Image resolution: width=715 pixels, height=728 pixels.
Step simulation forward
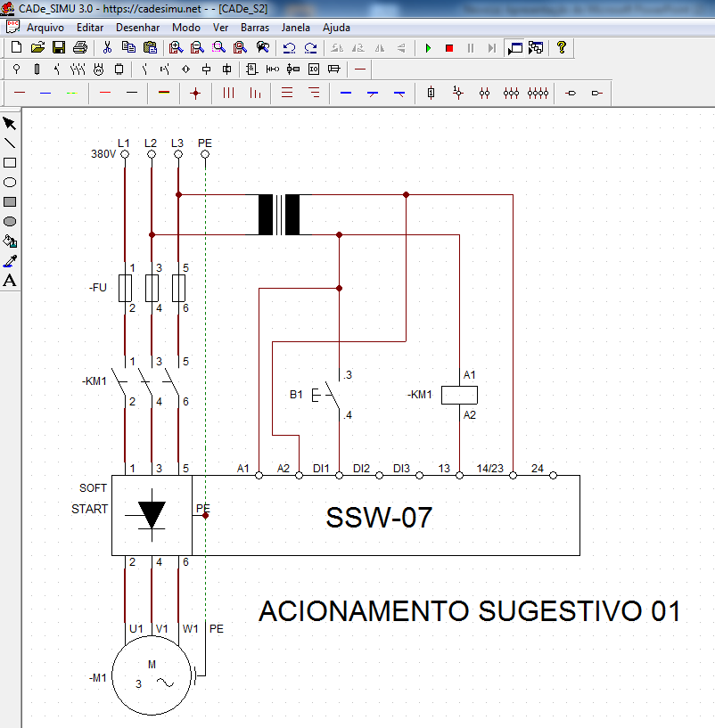click(x=491, y=48)
